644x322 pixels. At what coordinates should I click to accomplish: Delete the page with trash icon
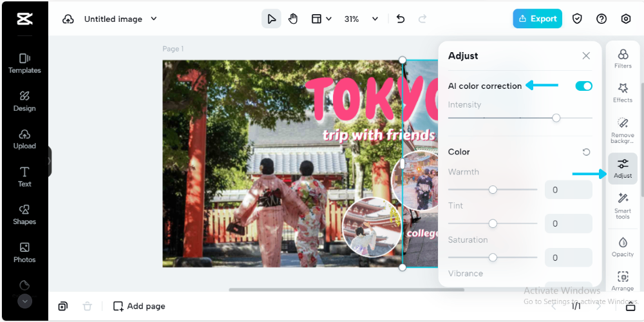(87, 306)
